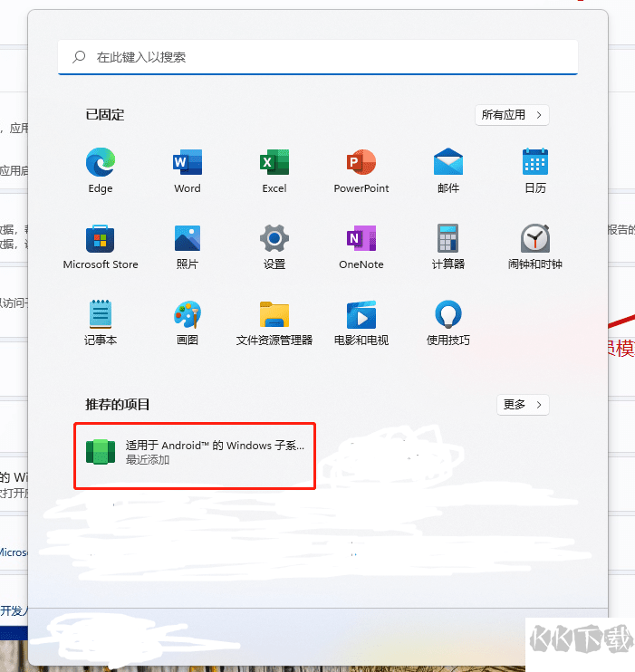Viewport: 635px width, 672px height.
Task: Click the 推荐的项目 section heading
Action: (118, 405)
